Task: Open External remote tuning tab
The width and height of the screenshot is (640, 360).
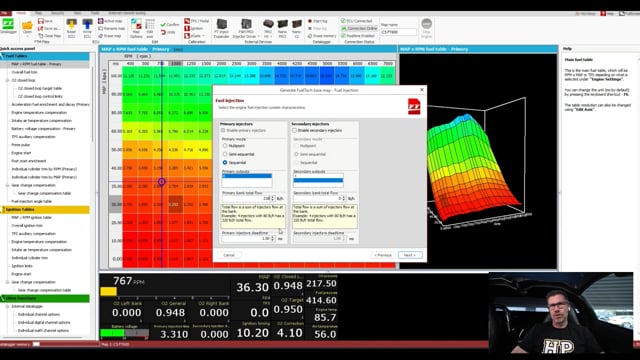Action: (127, 13)
